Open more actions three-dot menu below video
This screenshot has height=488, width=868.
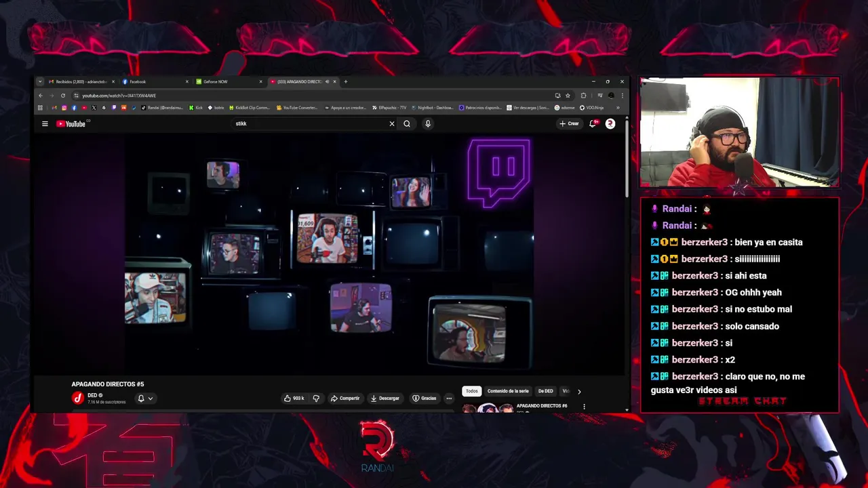coord(449,398)
